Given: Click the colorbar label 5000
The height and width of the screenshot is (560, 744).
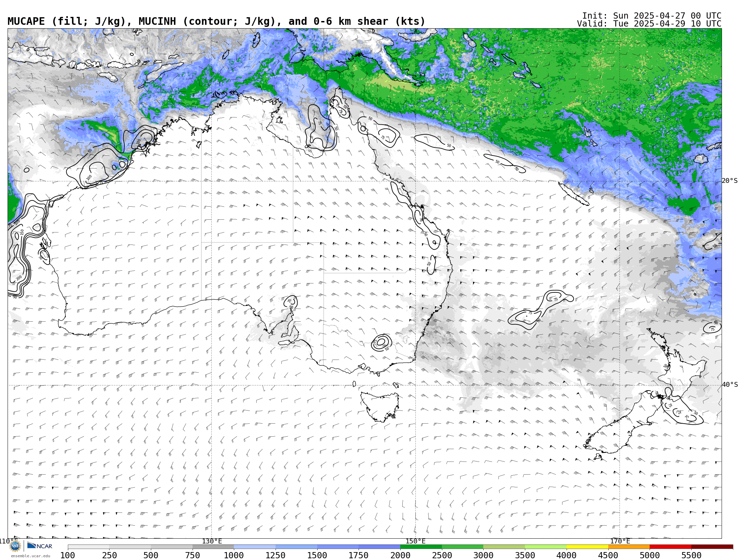Looking at the screenshot, I should coord(650,555).
